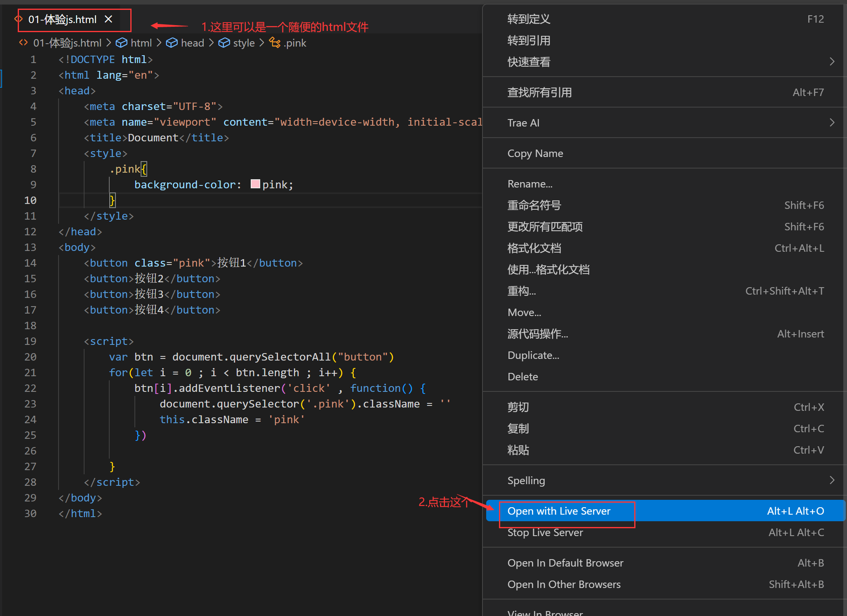Click head breadcrumb label
The image size is (847, 616).
coord(192,43)
